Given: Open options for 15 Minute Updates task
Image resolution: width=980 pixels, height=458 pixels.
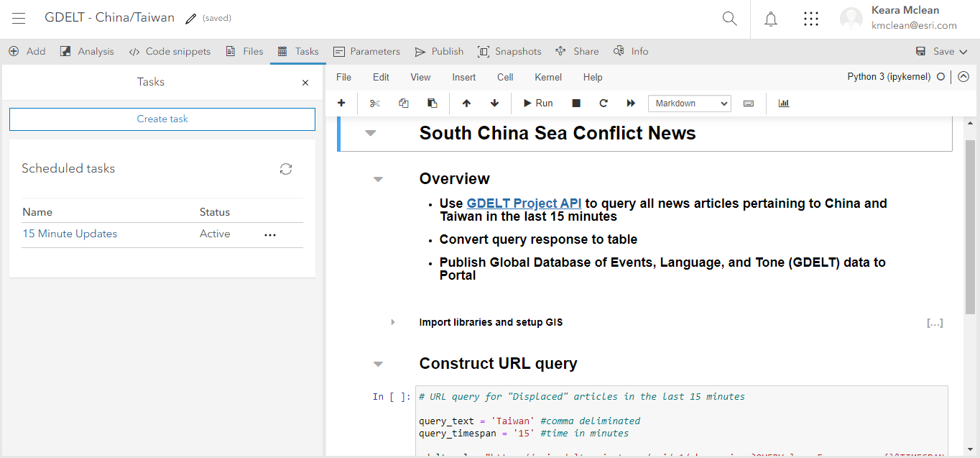Looking at the screenshot, I should (269, 234).
